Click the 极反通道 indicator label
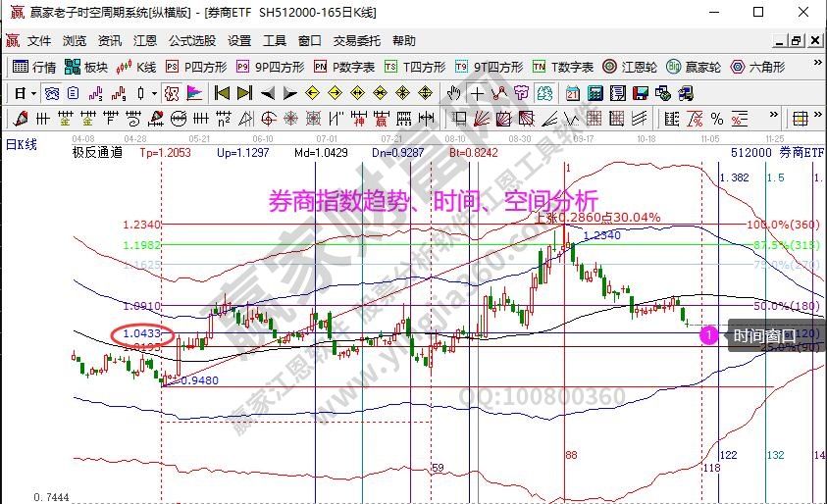Viewport: 827px width, 504px height. pyautogui.click(x=97, y=152)
